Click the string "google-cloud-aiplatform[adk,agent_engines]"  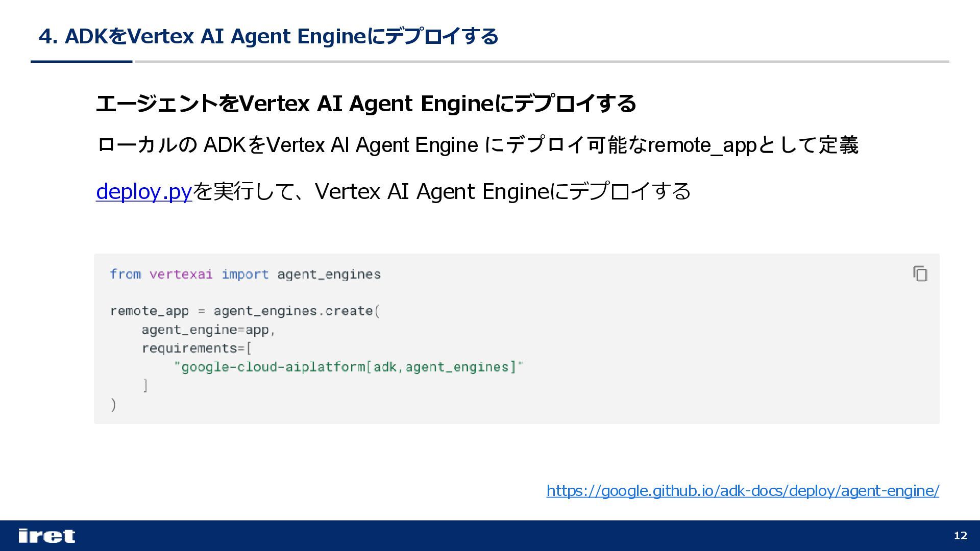pyautogui.click(x=349, y=367)
